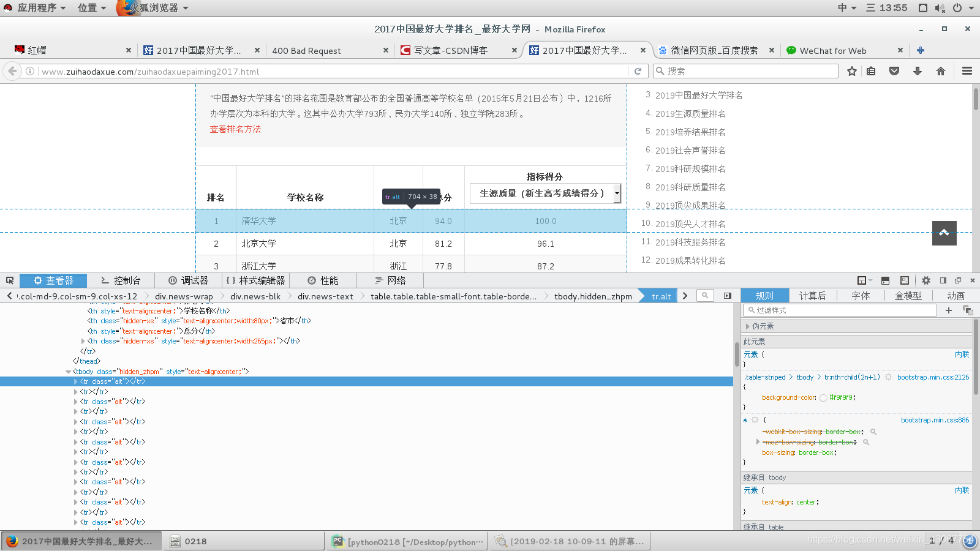The height and width of the screenshot is (551, 980).
Task: Switch to 性能 performance tab
Action: [323, 280]
